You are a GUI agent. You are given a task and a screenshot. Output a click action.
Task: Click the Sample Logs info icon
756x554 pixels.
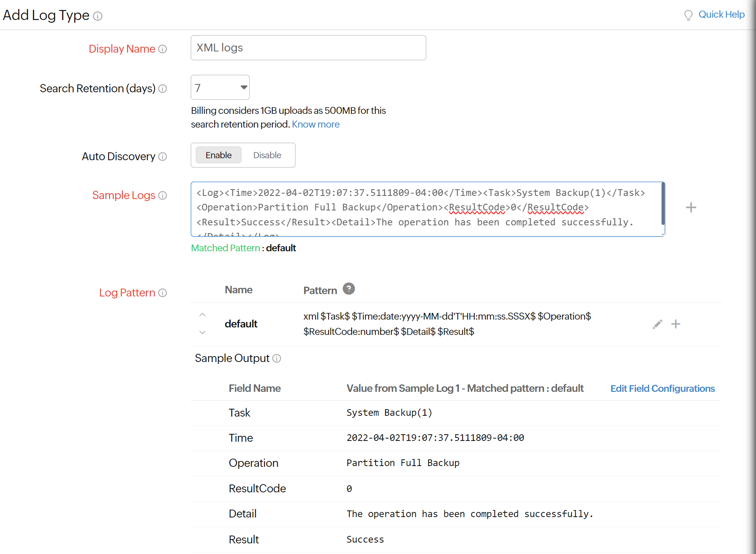164,195
